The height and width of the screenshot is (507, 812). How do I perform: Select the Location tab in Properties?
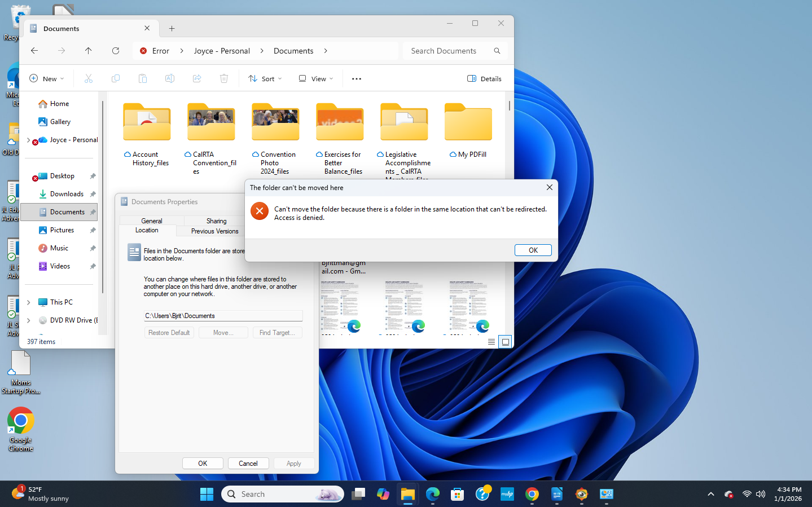point(147,230)
